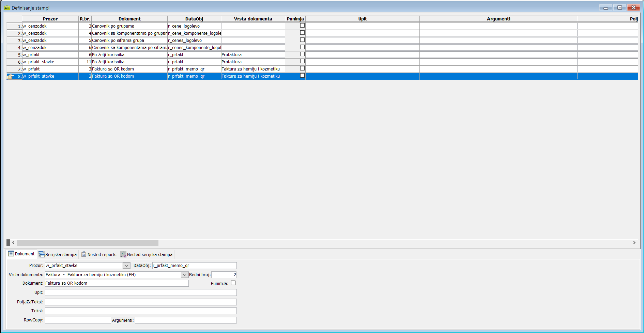Viewport: 644px width, 333px height.
Task: Click the DataObj column header
Action: coord(194,19)
